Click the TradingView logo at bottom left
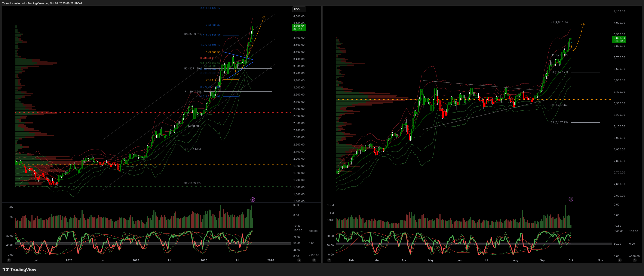The width and height of the screenshot is (644, 276). [x=19, y=270]
